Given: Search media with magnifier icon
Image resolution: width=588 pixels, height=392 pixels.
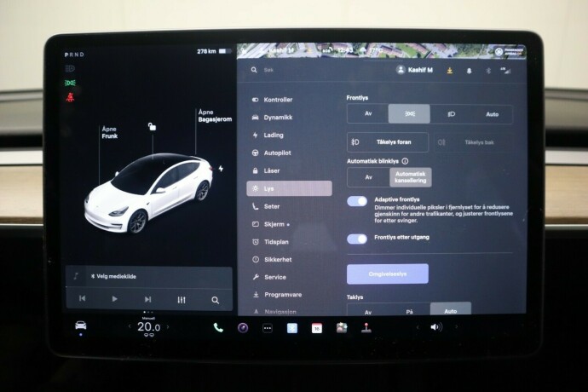Looking at the screenshot, I should (x=216, y=300).
